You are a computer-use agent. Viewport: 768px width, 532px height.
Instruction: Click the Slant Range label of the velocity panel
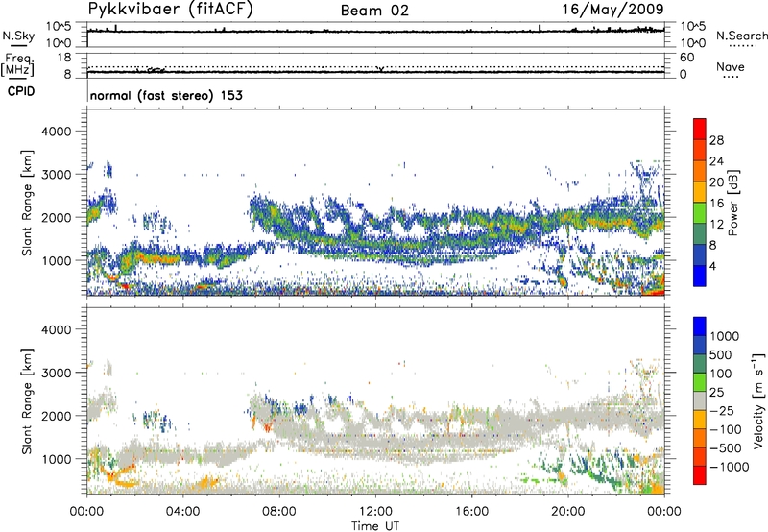coord(27,401)
